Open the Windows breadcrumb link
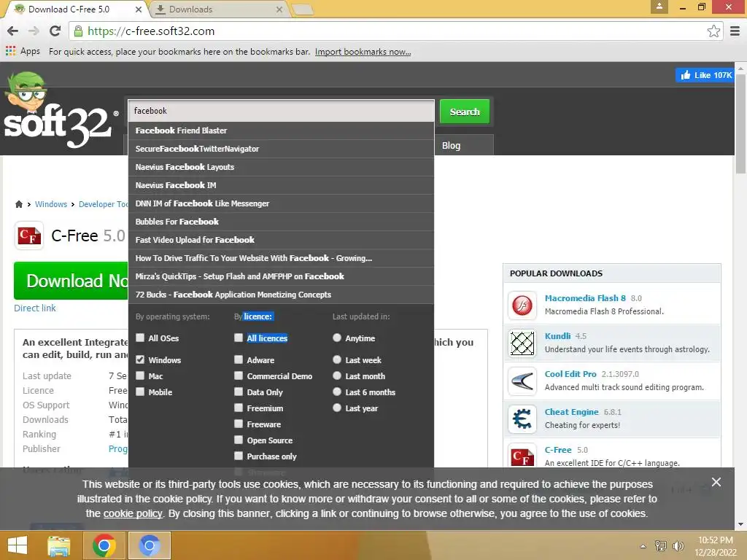 point(51,204)
